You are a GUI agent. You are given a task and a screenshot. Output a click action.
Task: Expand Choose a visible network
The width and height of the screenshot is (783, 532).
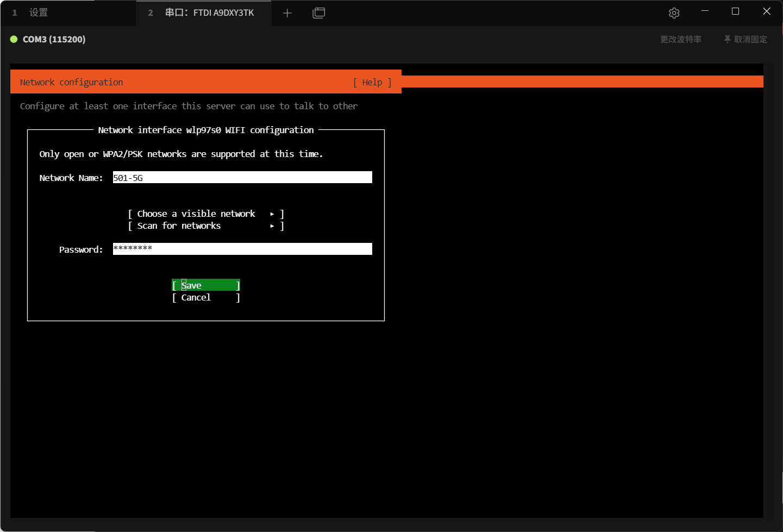click(x=206, y=214)
